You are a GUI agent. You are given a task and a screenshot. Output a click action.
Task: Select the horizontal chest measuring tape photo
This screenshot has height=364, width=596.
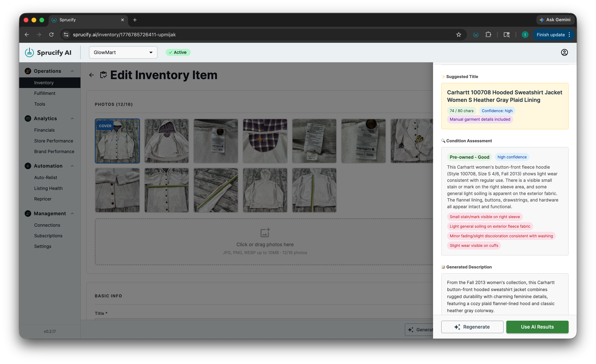[x=166, y=190]
